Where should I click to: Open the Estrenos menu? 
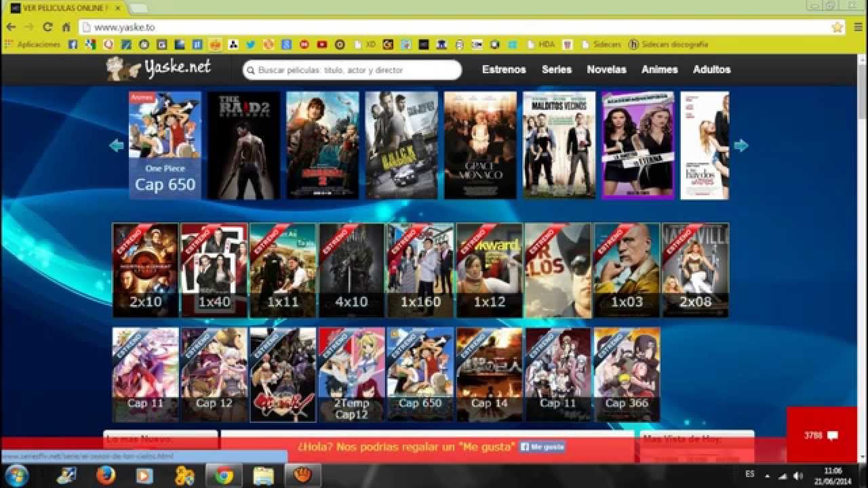pos(504,69)
